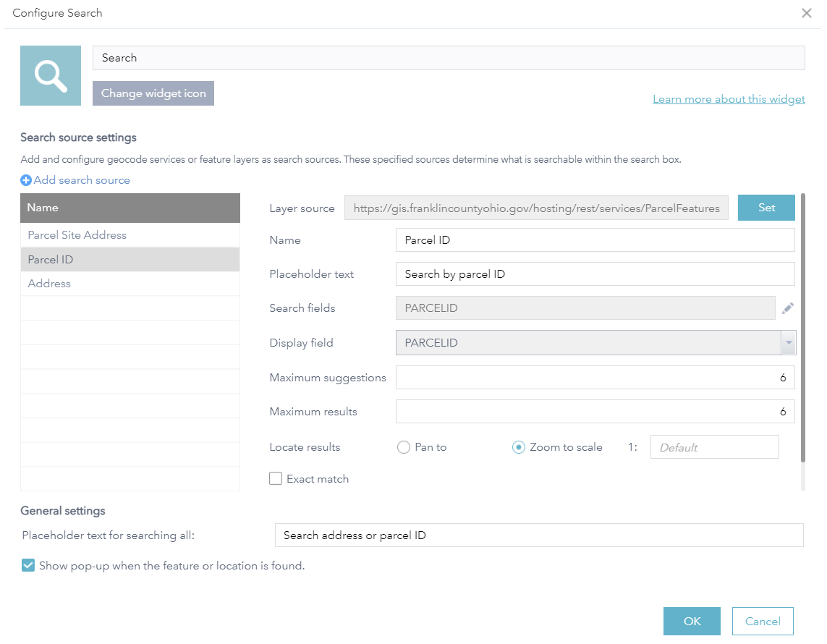
Task: Open the Display field dropdown arrow
Action: pyautogui.click(x=789, y=343)
